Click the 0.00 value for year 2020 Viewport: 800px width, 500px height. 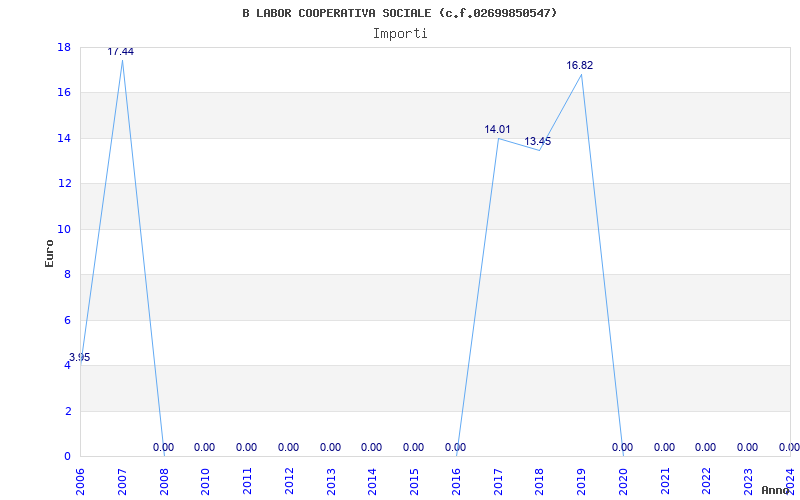pos(622,447)
